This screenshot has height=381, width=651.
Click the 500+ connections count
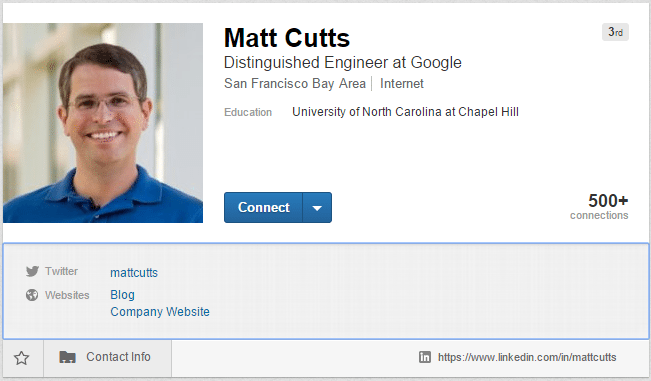pos(599,206)
